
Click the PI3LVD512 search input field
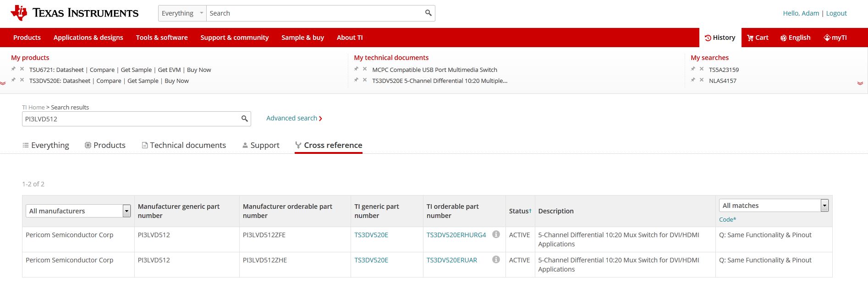(131, 119)
